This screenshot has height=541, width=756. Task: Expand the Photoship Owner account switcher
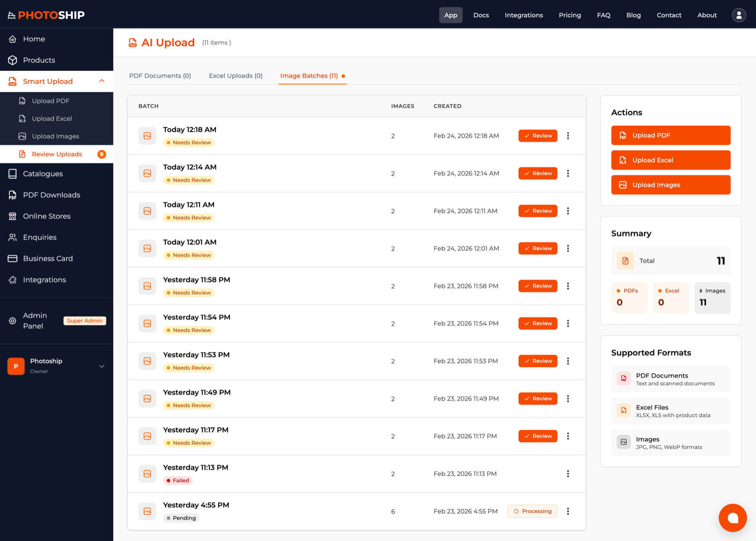pos(102,366)
